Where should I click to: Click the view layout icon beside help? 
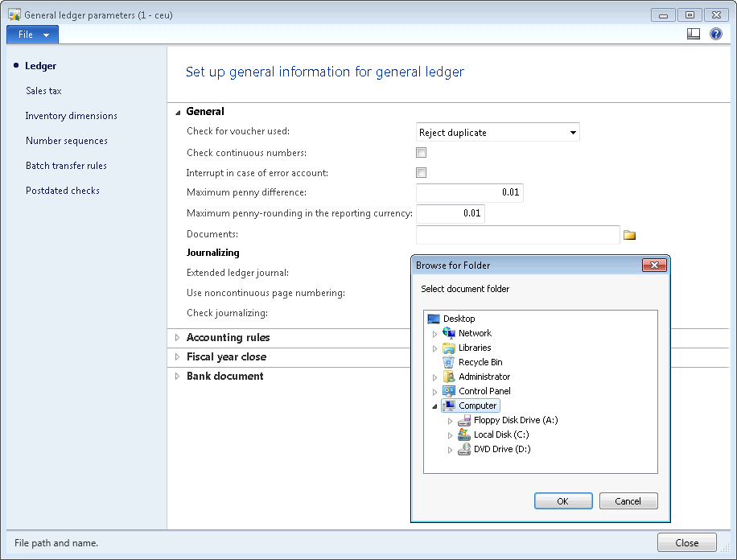[694, 34]
